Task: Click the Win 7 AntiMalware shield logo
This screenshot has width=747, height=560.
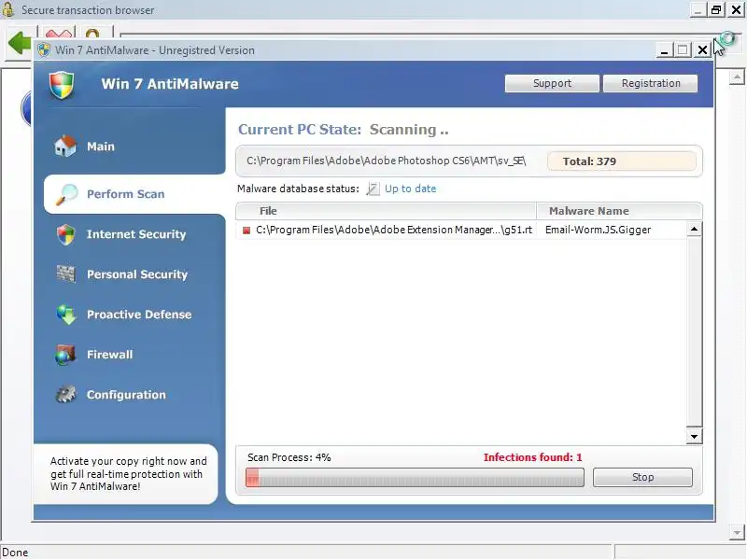Action: coord(62,85)
